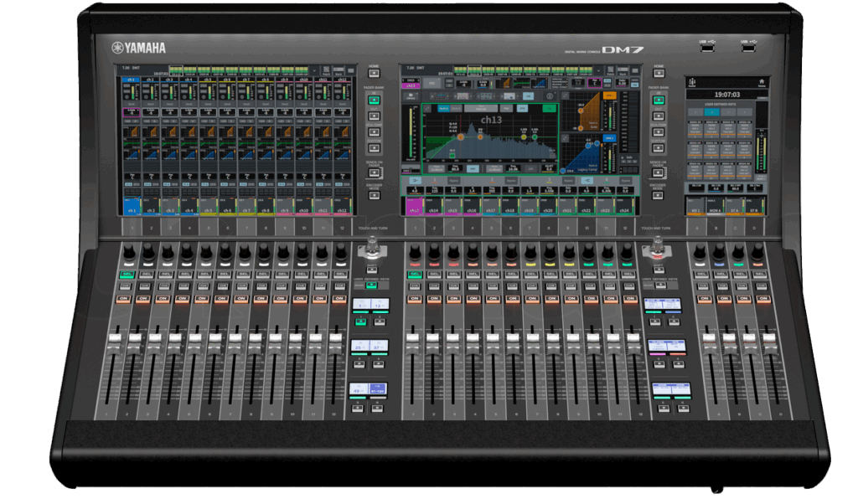Toggle the Bypass button for EQ band 1
This screenshot has height=504, width=858.
pyautogui.click(x=453, y=180)
